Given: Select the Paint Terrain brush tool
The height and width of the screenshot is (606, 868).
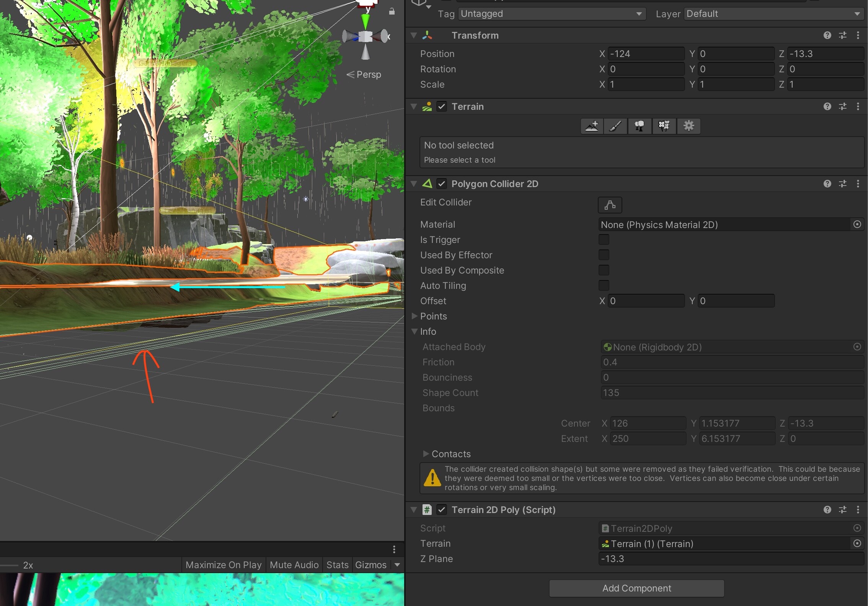Looking at the screenshot, I should 615,126.
